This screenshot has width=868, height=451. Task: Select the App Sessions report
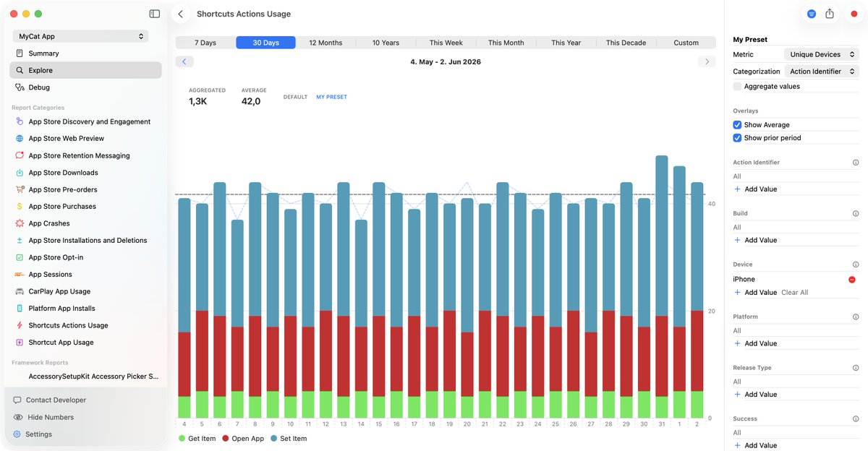click(x=85, y=275)
